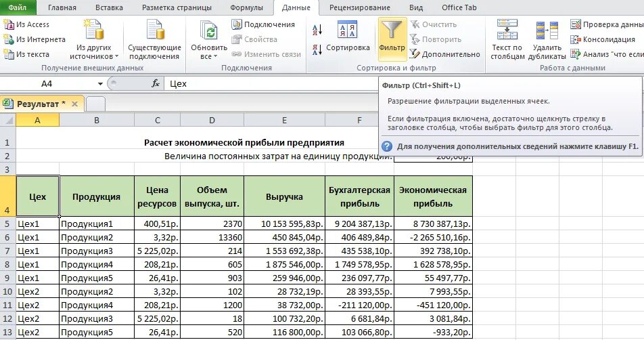This screenshot has width=644, height=340.
Task: Open the Name Box dropdown arrow
Action: pos(100,84)
